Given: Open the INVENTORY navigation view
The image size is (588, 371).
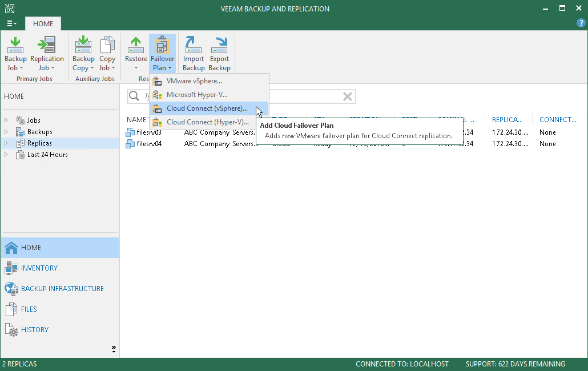Looking at the screenshot, I should (60, 268).
